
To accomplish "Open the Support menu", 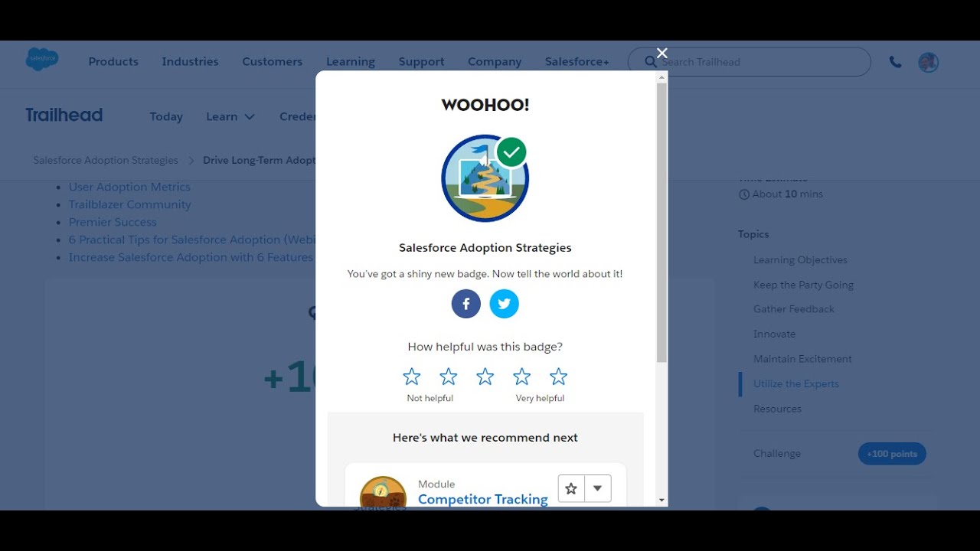I will 421,61.
